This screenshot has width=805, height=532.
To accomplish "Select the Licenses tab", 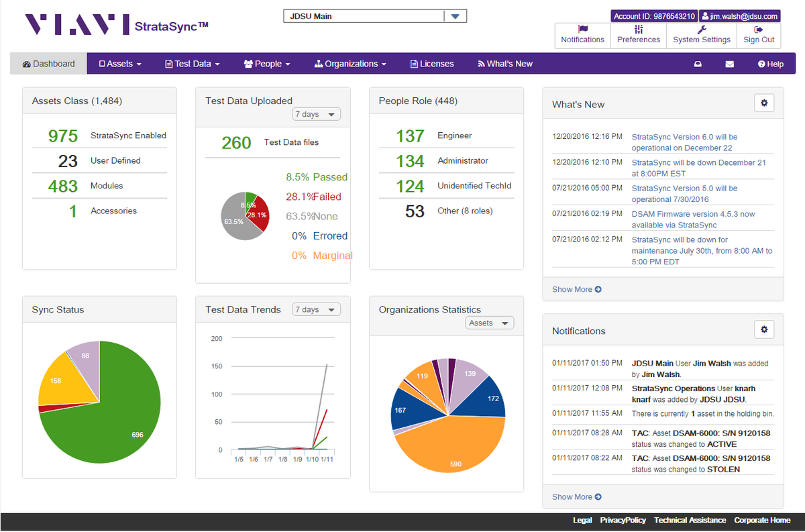I will 432,64.
